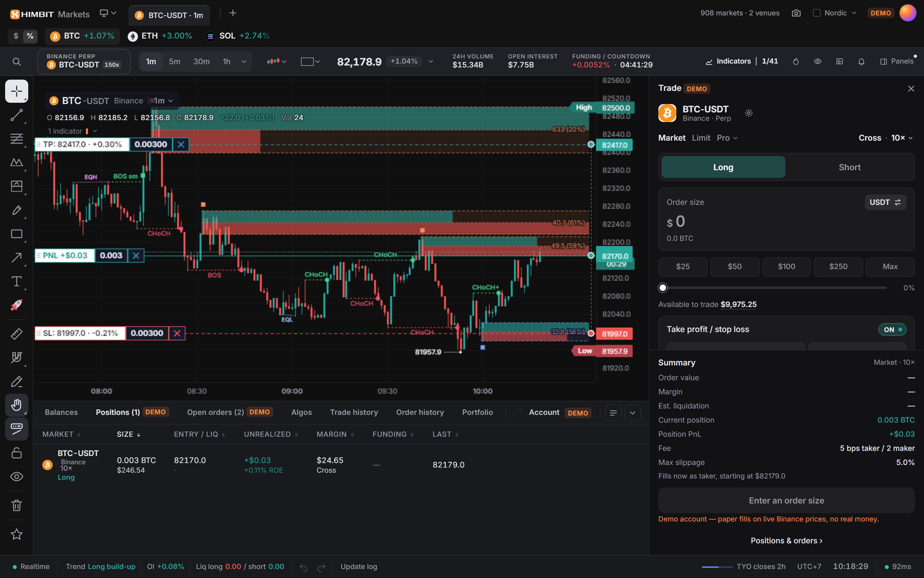Open market search magnifier
This screenshot has height=578, width=924.
[x=16, y=62]
